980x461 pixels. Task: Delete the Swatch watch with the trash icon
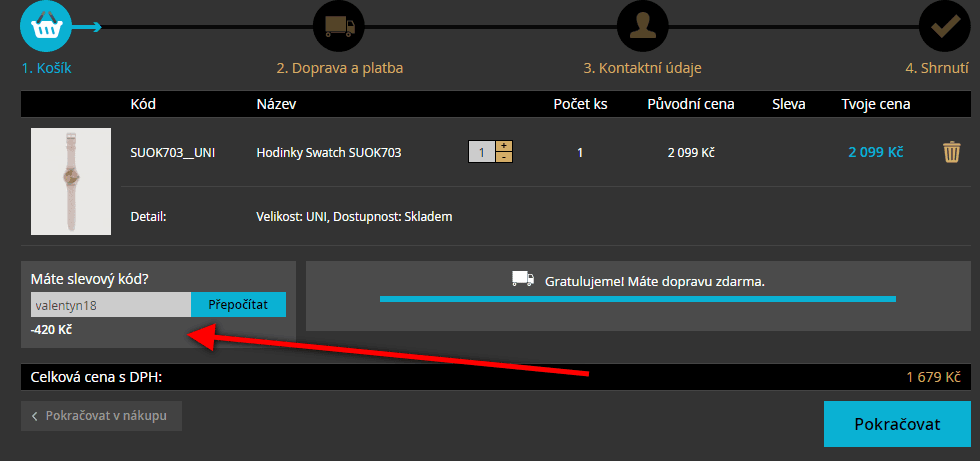951,152
